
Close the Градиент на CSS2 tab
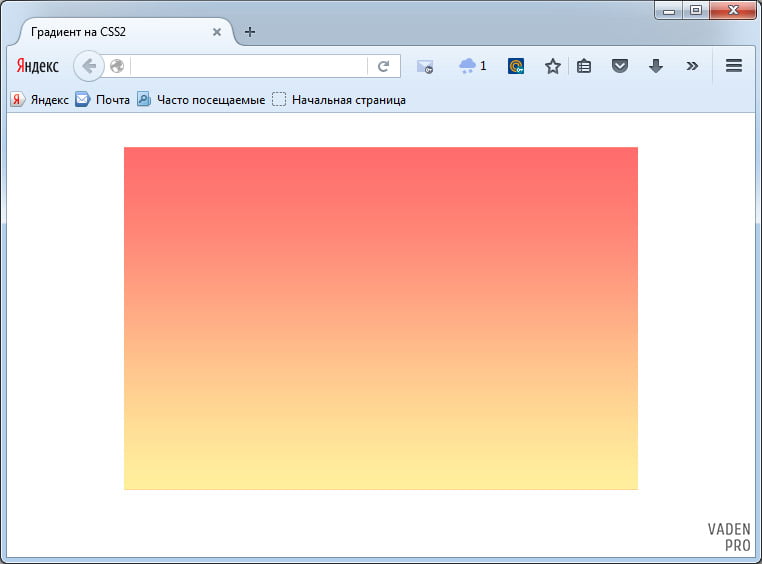click(217, 31)
